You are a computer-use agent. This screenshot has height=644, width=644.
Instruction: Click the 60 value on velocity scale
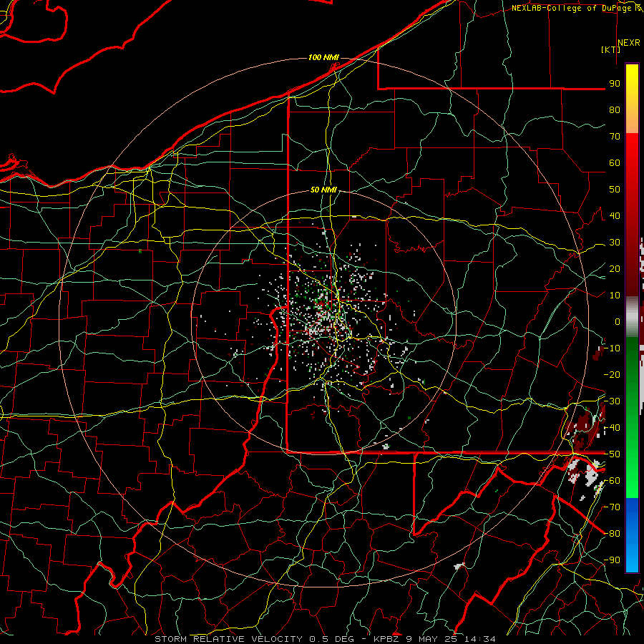615,163
